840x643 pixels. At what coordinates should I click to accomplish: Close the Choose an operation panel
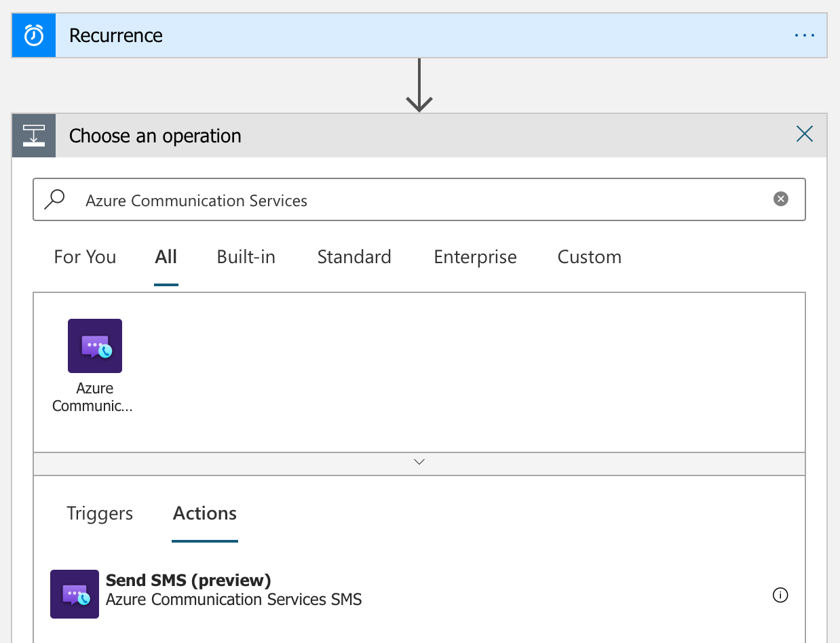[x=804, y=134]
